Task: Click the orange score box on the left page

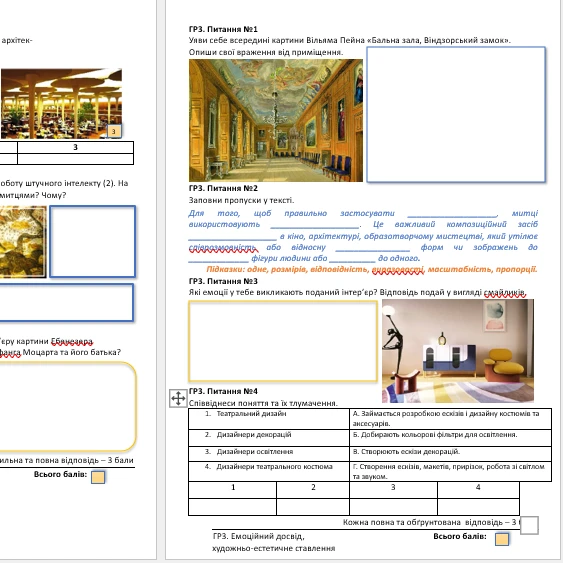Action: [x=98, y=477]
